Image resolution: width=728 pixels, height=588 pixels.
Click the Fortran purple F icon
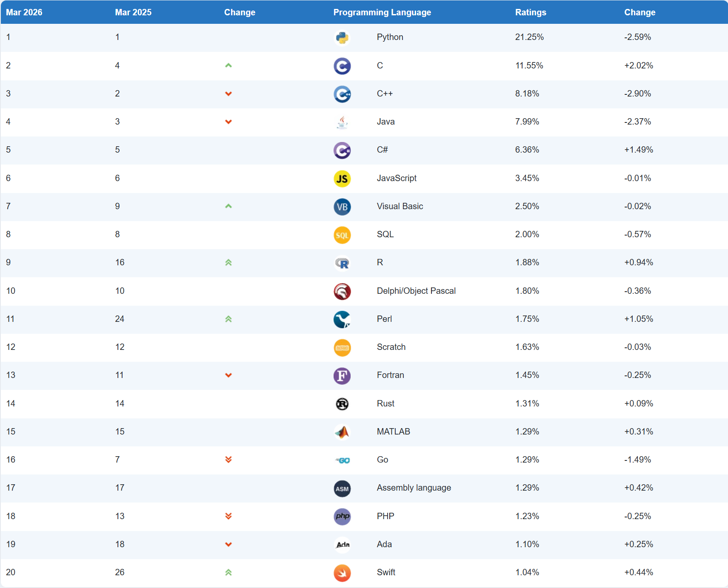[x=342, y=376]
